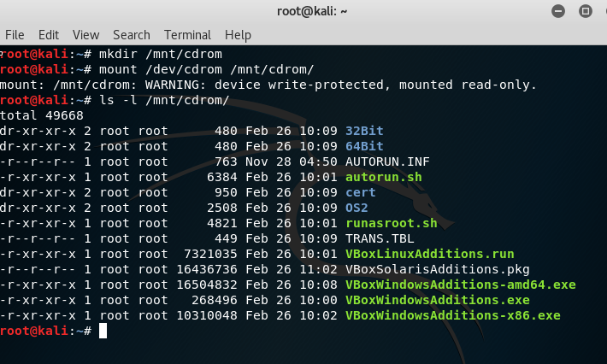The image size is (607, 364).
Task: Click the 'Nov 28 04:50' timestamp
Action: 292,161
